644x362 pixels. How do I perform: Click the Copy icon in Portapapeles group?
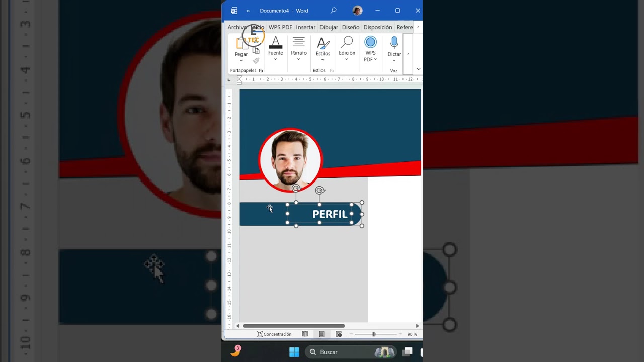(x=256, y=51)
